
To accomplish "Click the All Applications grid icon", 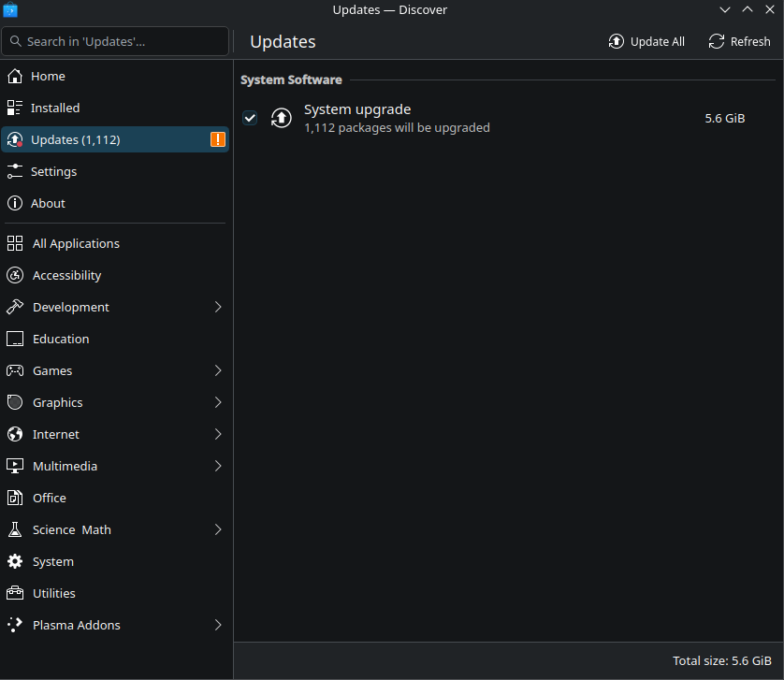I will click(x=15, y=243).
